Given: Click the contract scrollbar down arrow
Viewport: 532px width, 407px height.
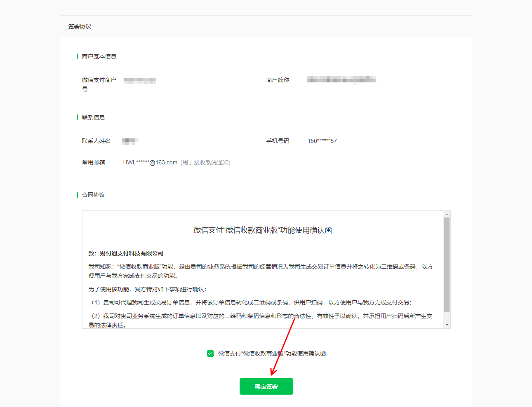Looking at the screenshot, I should pyautogui.click(x=447, y=325).
